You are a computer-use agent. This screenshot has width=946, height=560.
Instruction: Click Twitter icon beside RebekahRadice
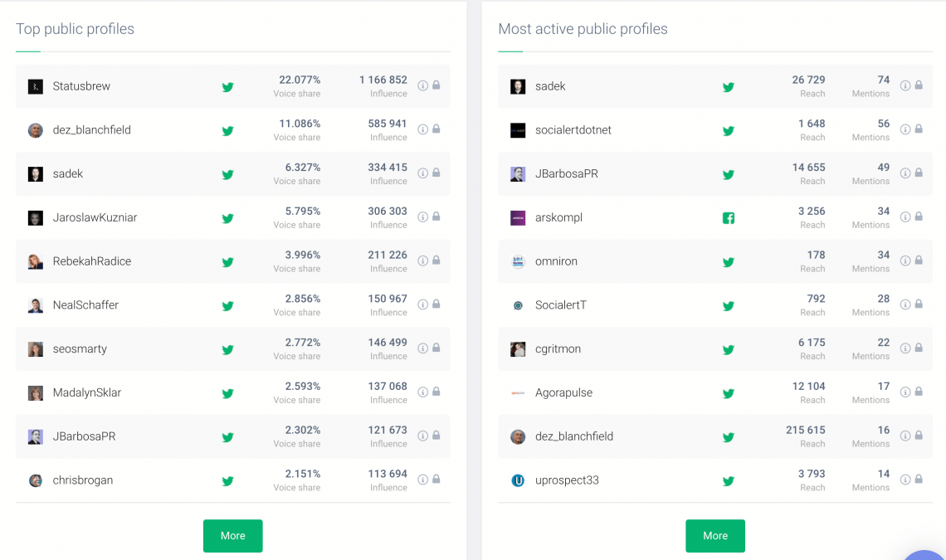click(227, 262)
